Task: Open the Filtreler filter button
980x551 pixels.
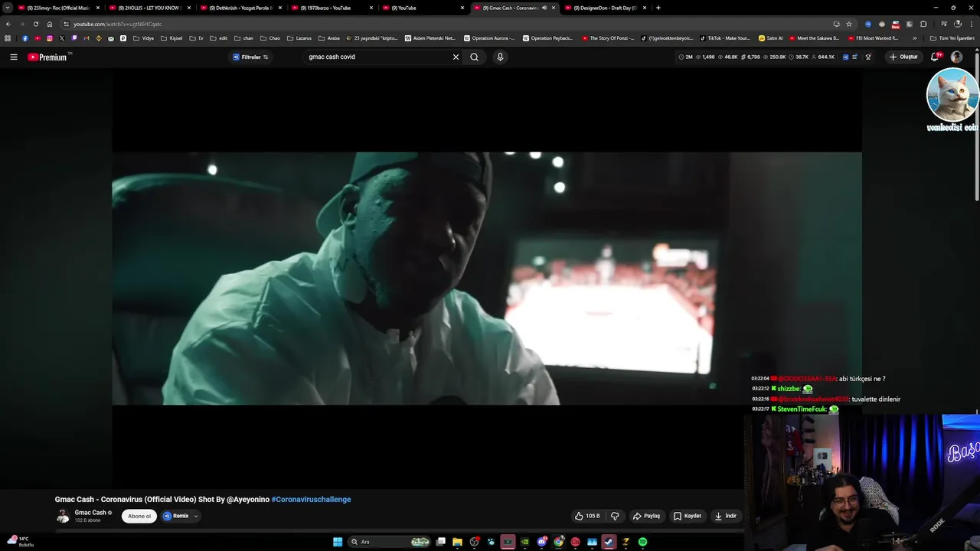Action: pos(250,57)
